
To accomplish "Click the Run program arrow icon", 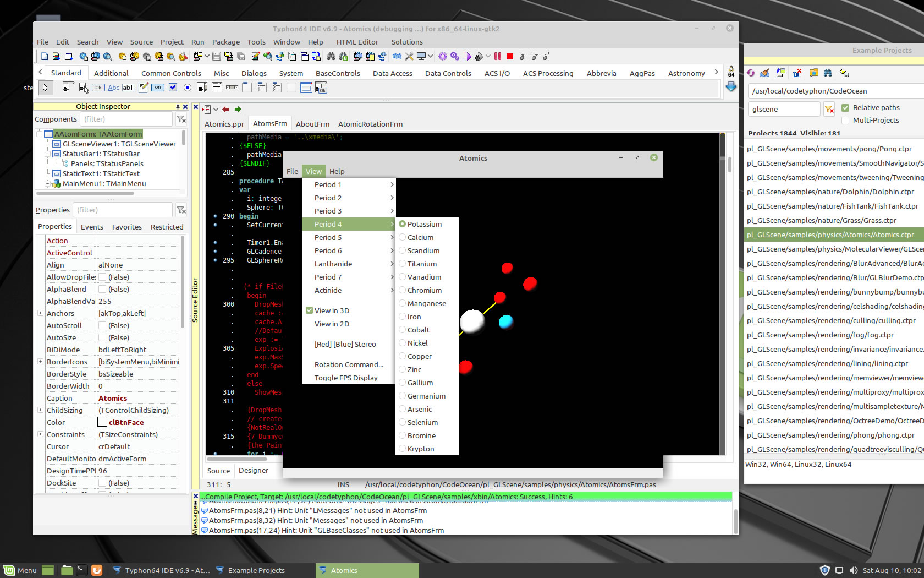I will [468, 56].
